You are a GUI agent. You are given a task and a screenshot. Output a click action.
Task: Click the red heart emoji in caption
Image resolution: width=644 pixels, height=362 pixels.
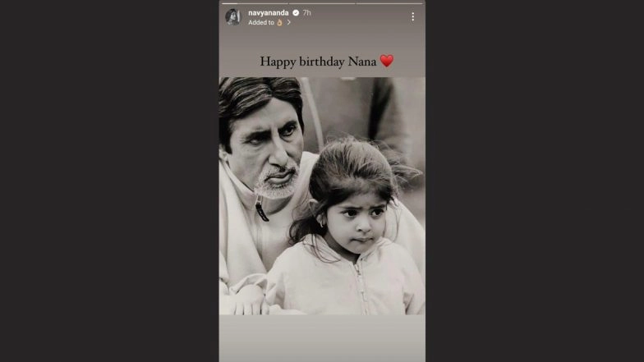[386, 61]
